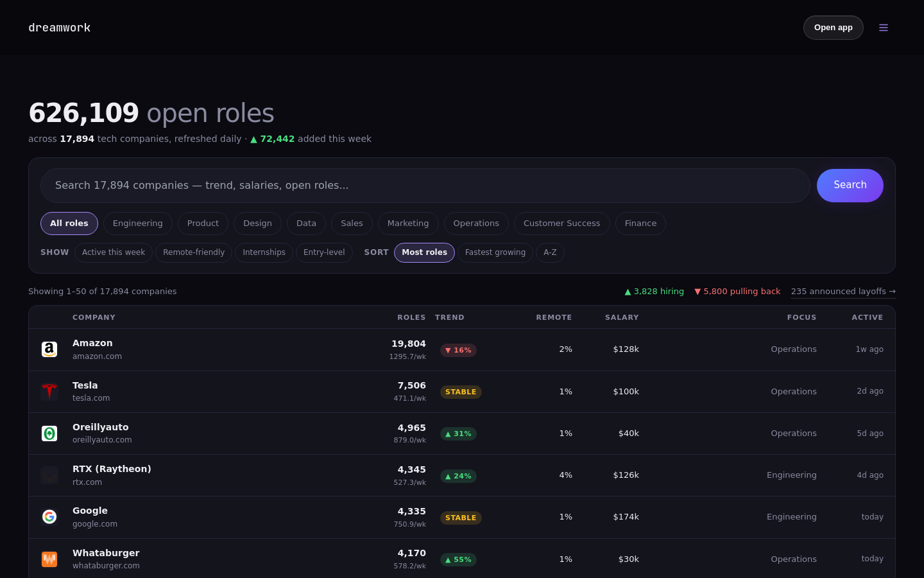The height and width of the screenshot is (578, 924).
Task: Click the 4% remote value for RTX
Action: 565,475
